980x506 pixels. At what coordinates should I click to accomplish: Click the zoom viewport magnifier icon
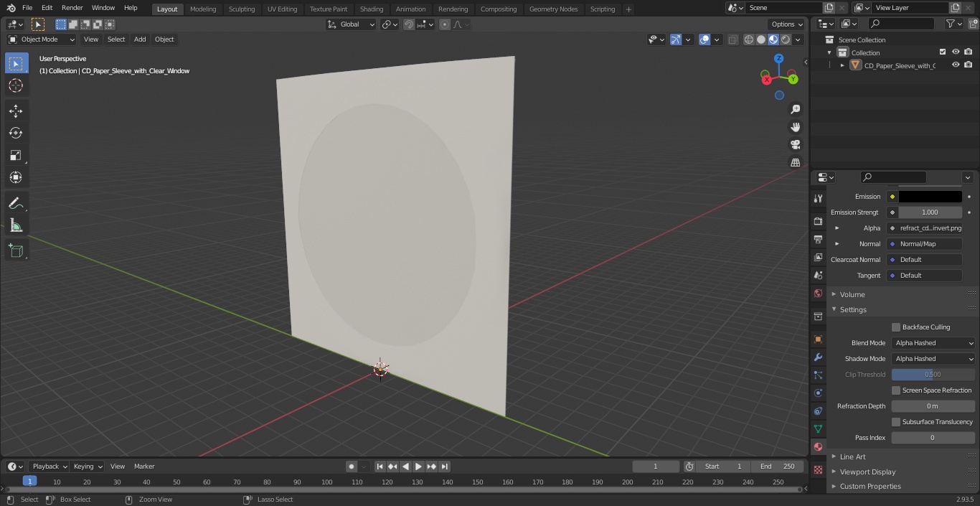795,109
